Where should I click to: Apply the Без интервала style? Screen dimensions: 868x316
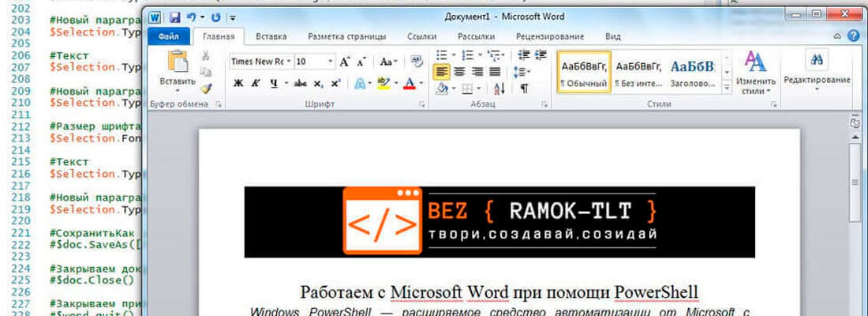point(638,72)
